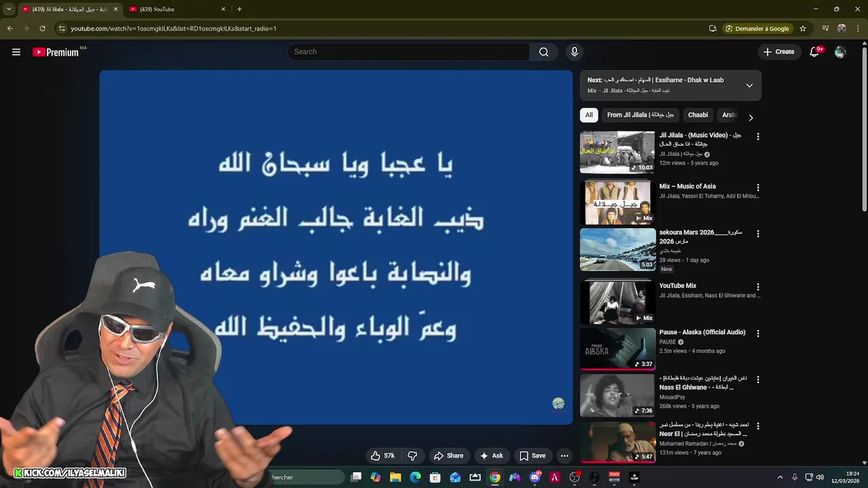The image size is (868, 488).
Task: Bookmark this page with star icon
Action: coord(803,28)
